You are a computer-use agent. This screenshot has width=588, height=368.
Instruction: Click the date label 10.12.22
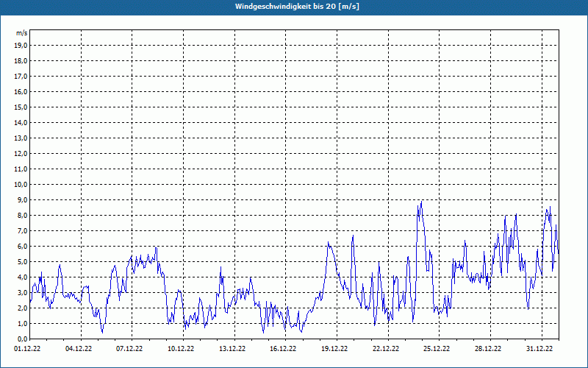pos(181,349)
